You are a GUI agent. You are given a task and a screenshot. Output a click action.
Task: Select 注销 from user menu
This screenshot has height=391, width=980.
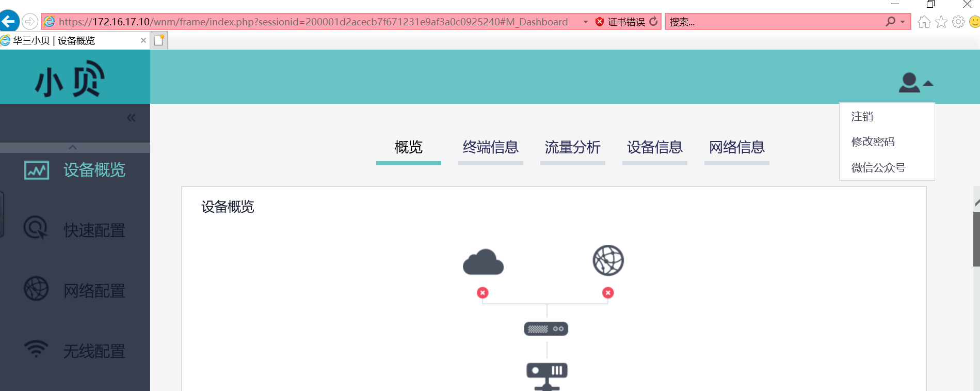[862, 117]
